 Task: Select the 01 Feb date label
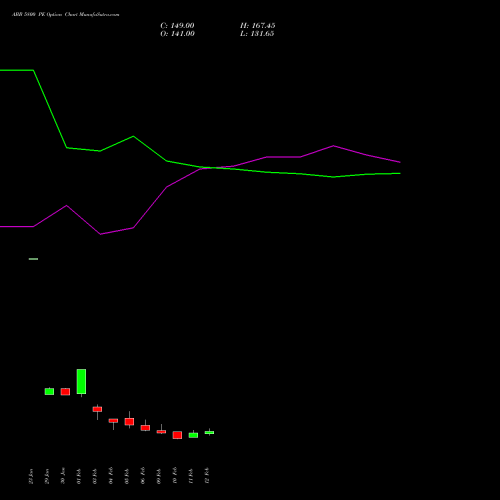coord(79,476)
